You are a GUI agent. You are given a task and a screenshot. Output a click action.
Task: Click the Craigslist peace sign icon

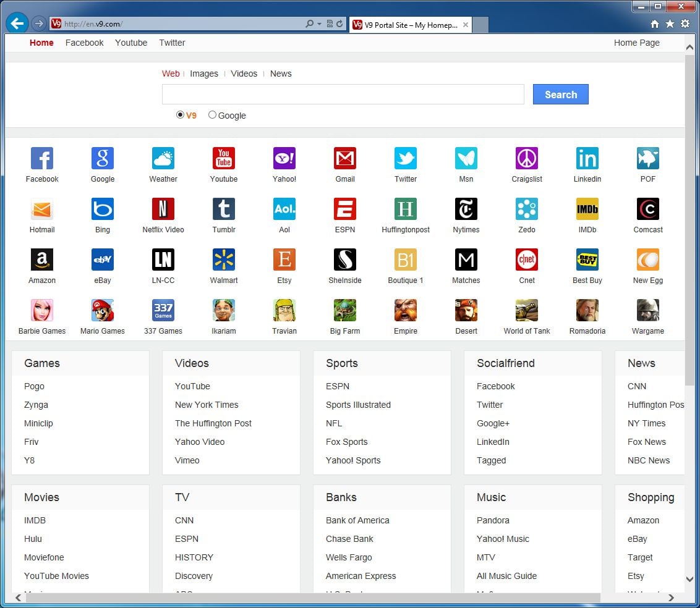(x=527, y=159)
